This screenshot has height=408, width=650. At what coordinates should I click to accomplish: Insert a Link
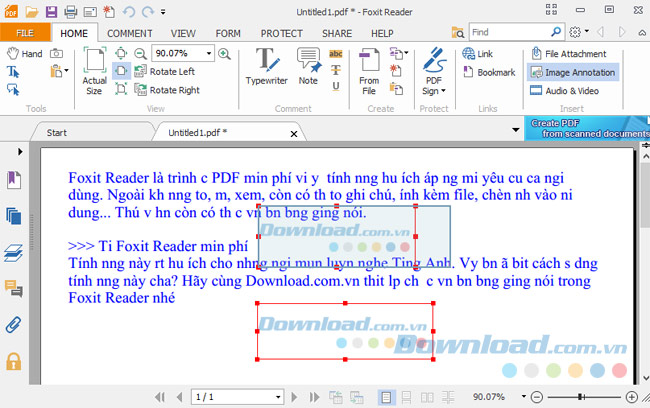(x=478, y=53)
